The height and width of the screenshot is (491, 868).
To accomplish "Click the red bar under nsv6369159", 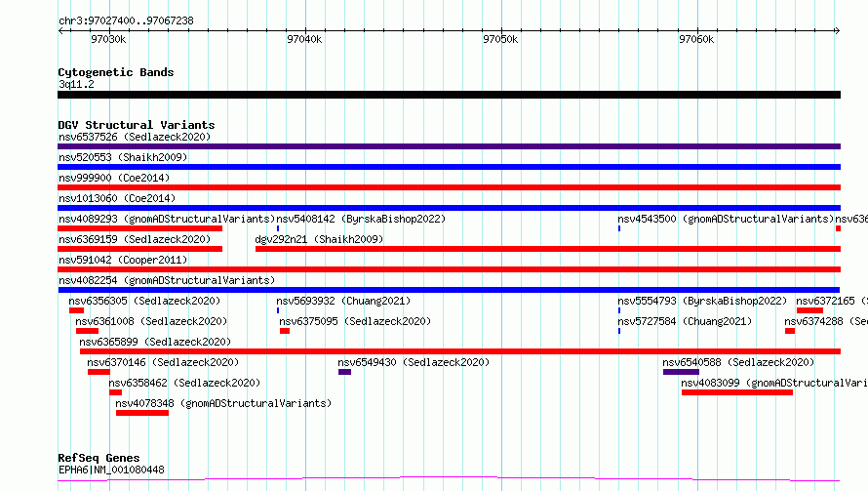I will (x=140, y=249).
